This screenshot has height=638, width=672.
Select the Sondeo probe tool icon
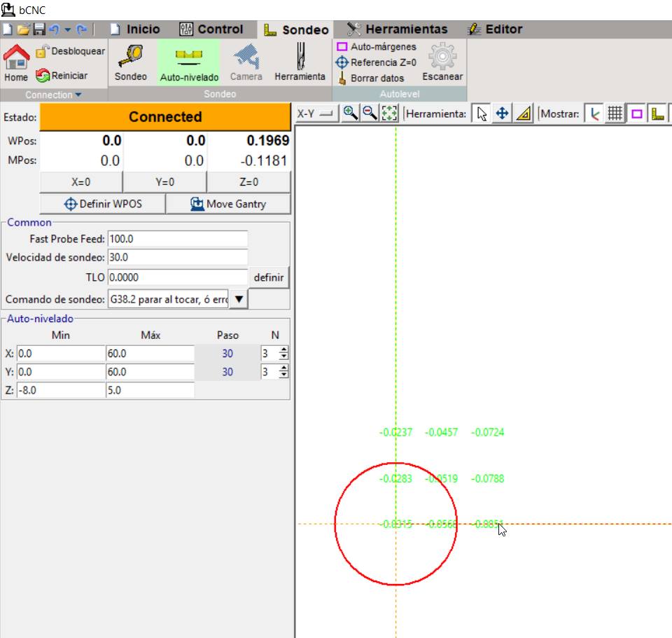(x=130, y=60)
